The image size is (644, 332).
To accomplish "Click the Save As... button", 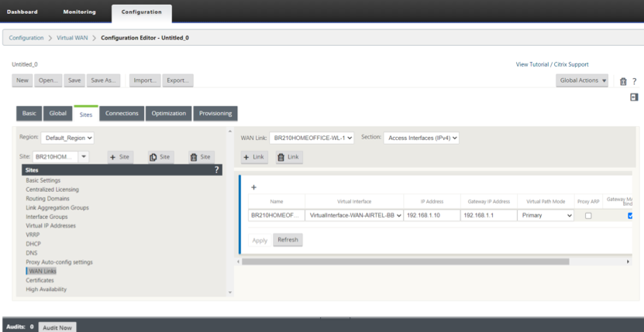I will click(104, 80).
